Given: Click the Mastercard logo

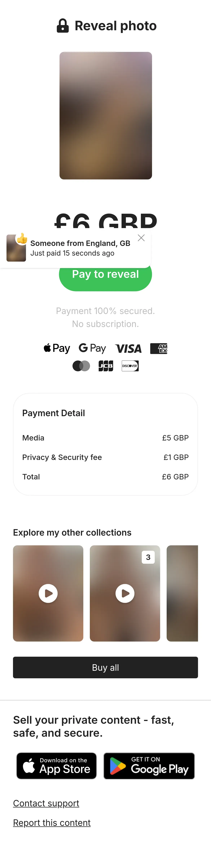Looking at the screenshot, I should (x=81, y=366).
